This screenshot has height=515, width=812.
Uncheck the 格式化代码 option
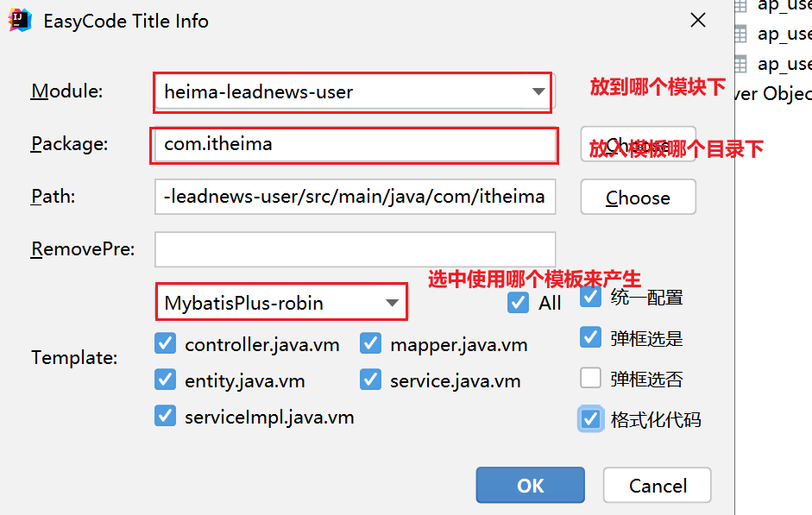pyautogui.click(x=591, y=419)
